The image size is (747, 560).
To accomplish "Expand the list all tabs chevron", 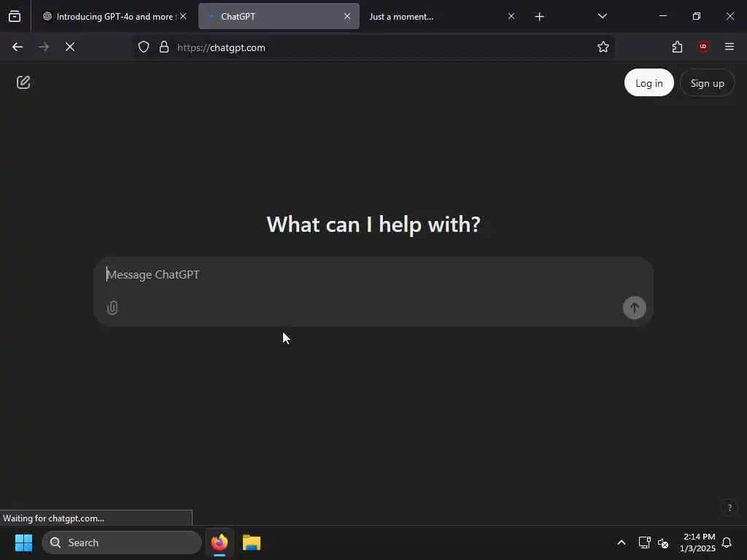I will 602,16.
